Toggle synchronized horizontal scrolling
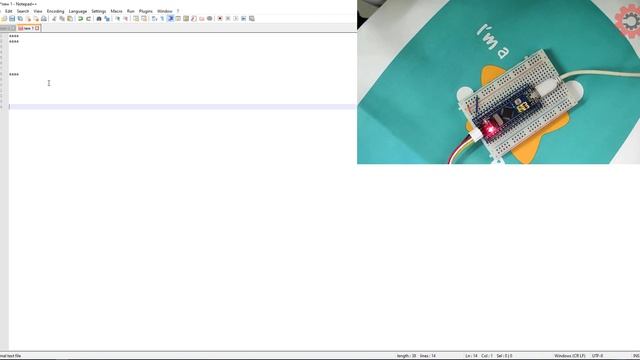Viewport: 640px width, 360px height. 144,18
